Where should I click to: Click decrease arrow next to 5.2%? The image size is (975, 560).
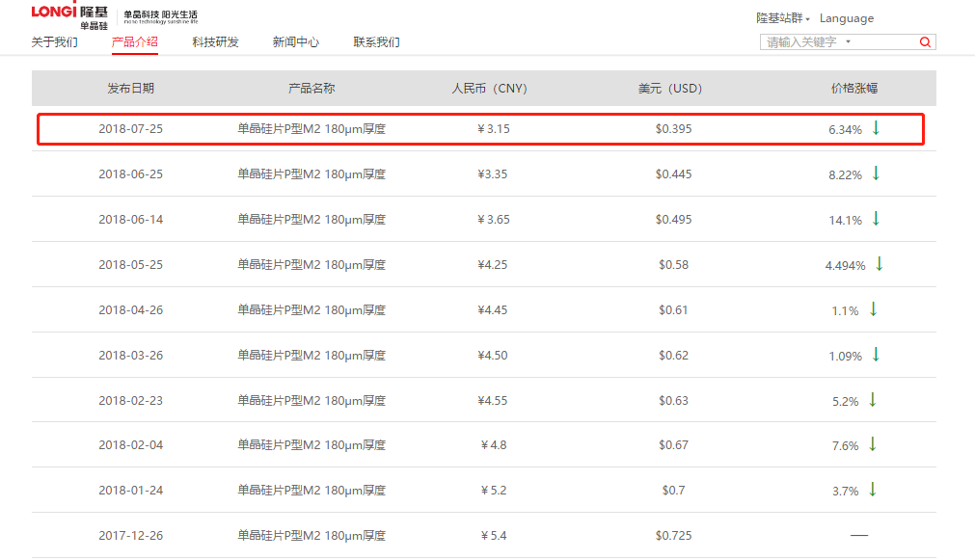pyautogui.click(x=873, y=399)
